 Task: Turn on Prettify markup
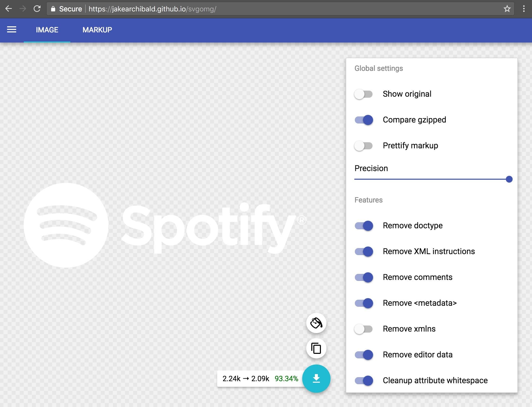[364, 146]
